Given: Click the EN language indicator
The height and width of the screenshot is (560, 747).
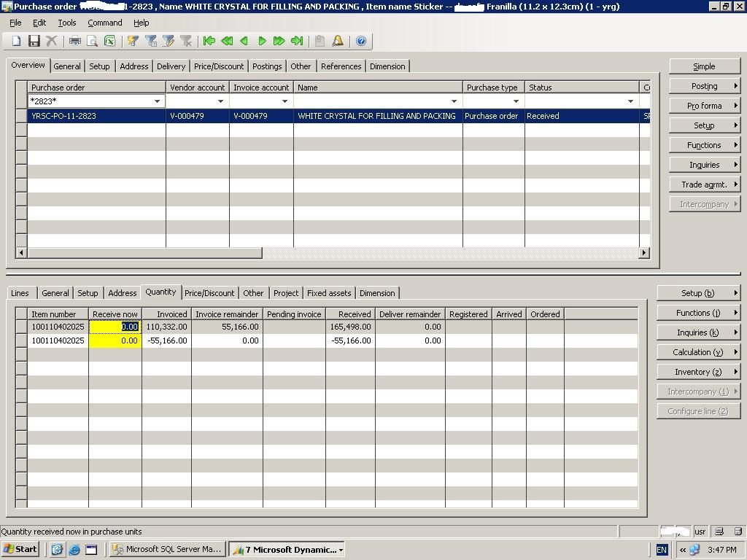Looking at the screenshot, I should pos(662,550).
